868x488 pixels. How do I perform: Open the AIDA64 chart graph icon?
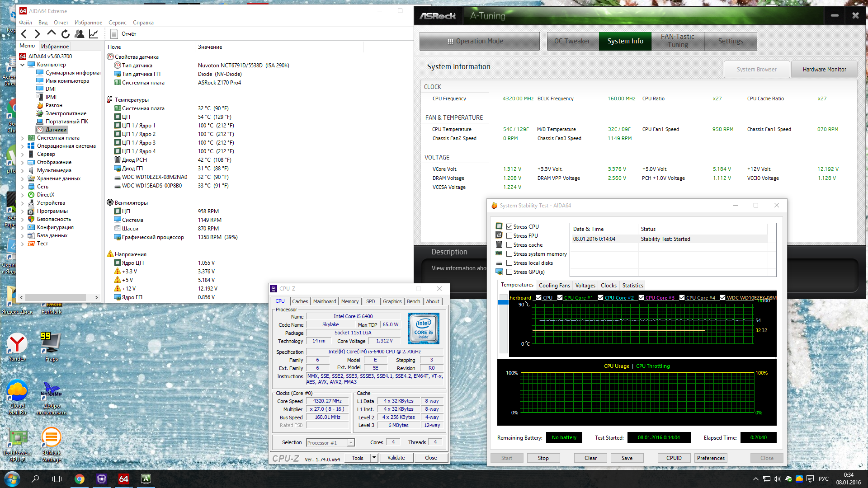click(x=94, y=34)
